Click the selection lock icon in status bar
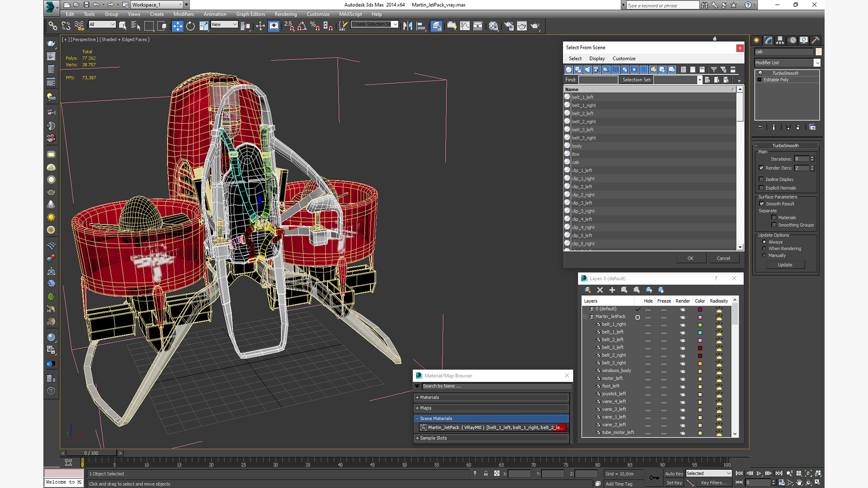 click(486, 474)
